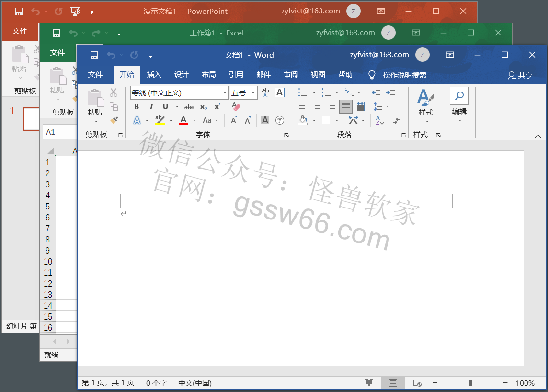
Task: Apply the yellow text highlight color
Action: click(160, 120)
